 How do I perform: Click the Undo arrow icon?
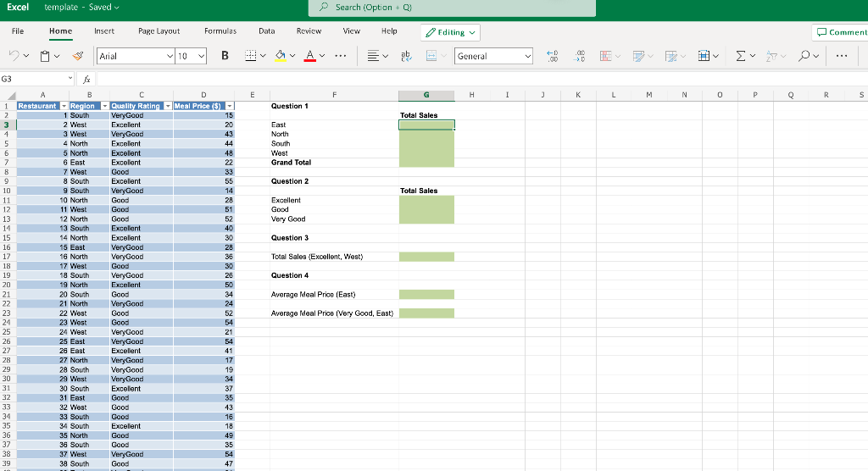tap(14, 56)
